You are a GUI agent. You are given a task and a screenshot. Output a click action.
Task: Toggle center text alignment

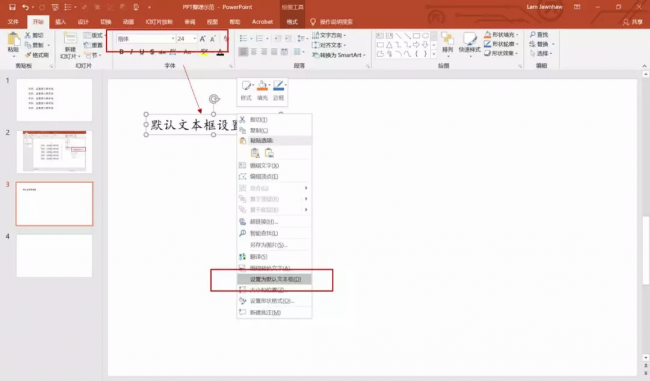point(254,52)
